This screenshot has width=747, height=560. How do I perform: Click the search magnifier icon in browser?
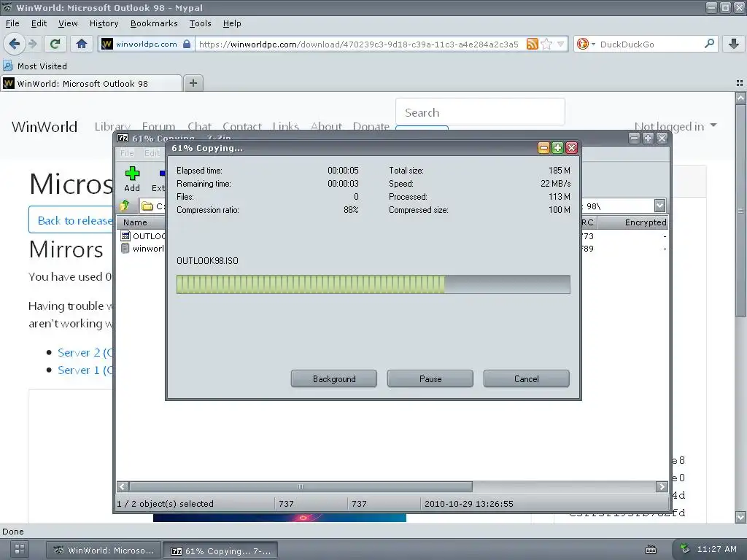click(709, 44)
